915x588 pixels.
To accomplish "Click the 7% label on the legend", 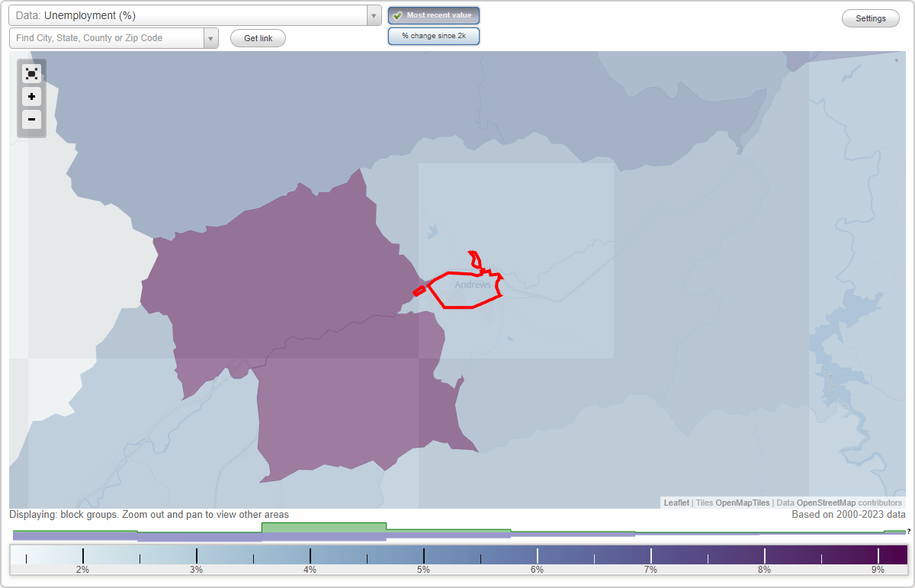I will (x=650, y=570).
